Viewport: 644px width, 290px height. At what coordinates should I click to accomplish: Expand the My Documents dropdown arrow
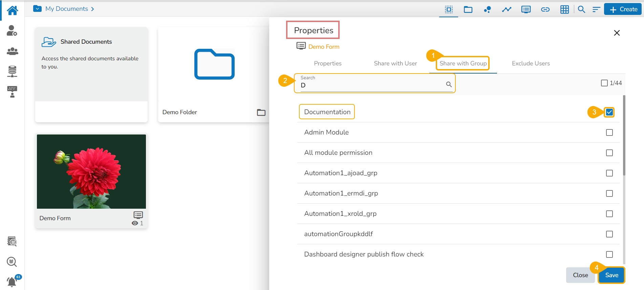[37, 8]
